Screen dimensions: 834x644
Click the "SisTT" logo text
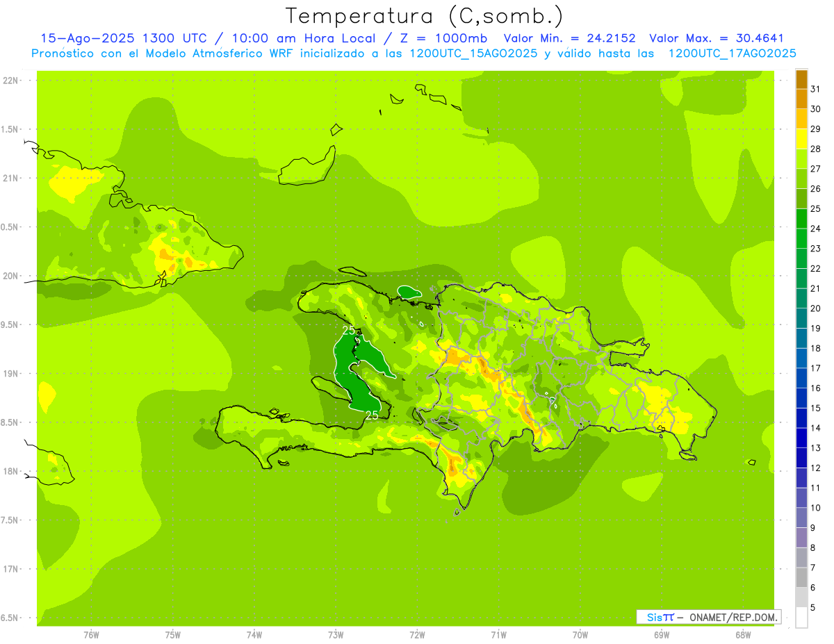(x=660, y=617)
